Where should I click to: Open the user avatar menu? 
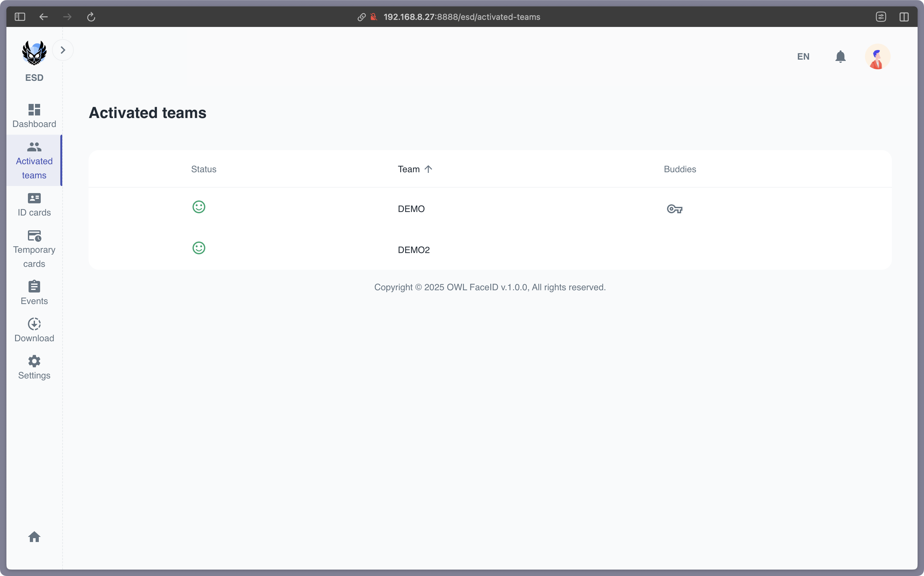877,57
